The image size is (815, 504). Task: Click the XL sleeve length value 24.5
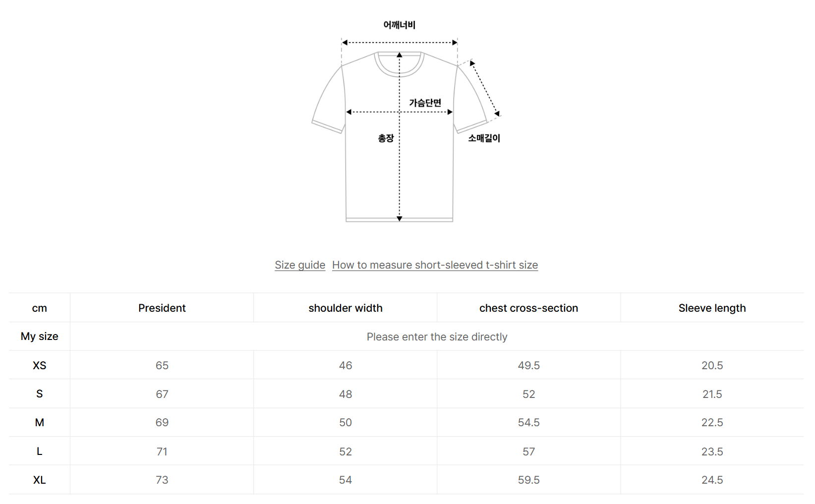[712, 480]
